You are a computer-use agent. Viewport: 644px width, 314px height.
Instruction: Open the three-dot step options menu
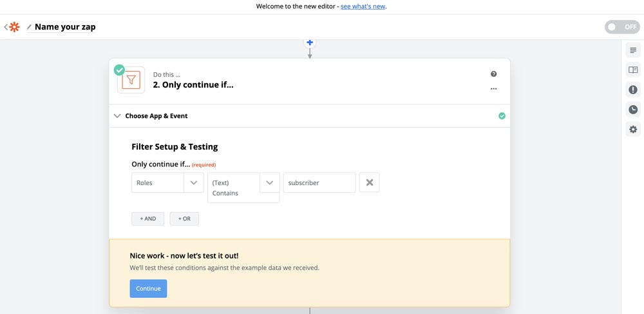[494, 89]
